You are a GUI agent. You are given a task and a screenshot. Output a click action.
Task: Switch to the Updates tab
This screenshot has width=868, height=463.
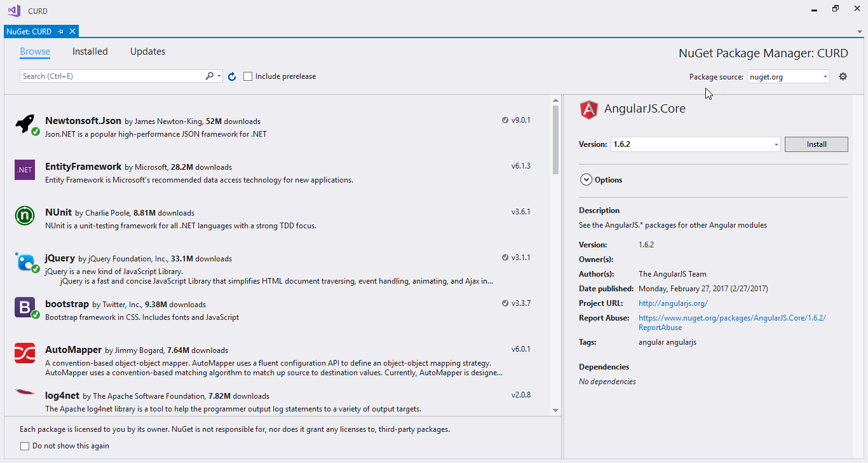click(148, 52)
